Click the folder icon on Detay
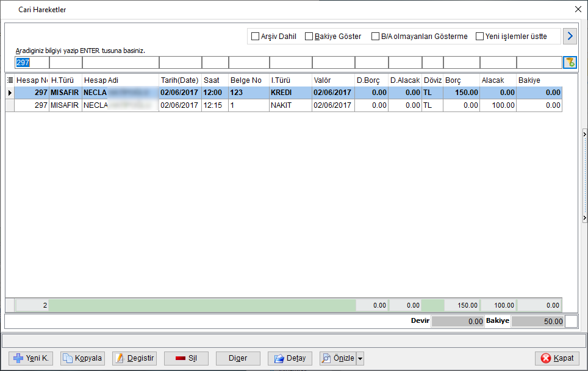Viewport: 588px width, 371px height. tap(279, 359)
